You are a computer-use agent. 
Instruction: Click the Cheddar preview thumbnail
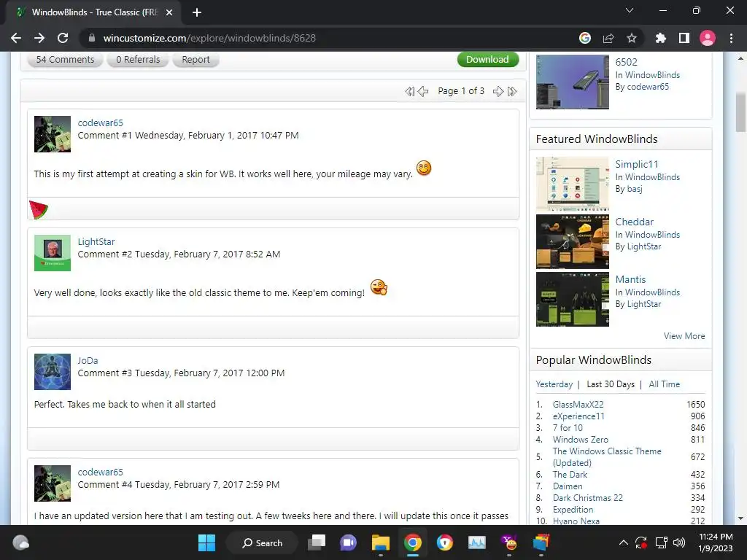pos(573,241)
